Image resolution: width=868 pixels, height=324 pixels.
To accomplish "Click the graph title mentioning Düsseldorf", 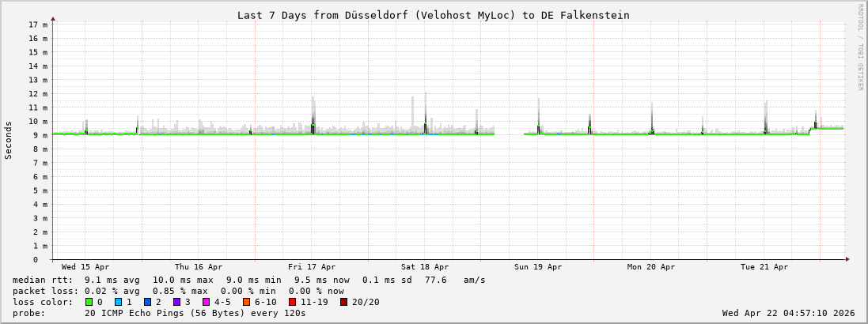I will click(434, 15).
